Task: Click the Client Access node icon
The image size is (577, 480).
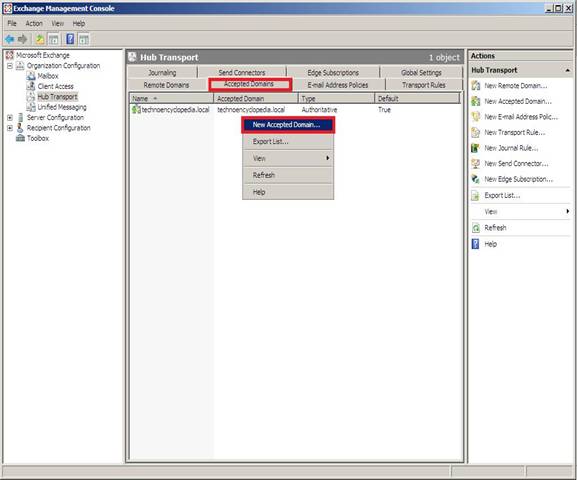Action: click(x=31, y=87)
